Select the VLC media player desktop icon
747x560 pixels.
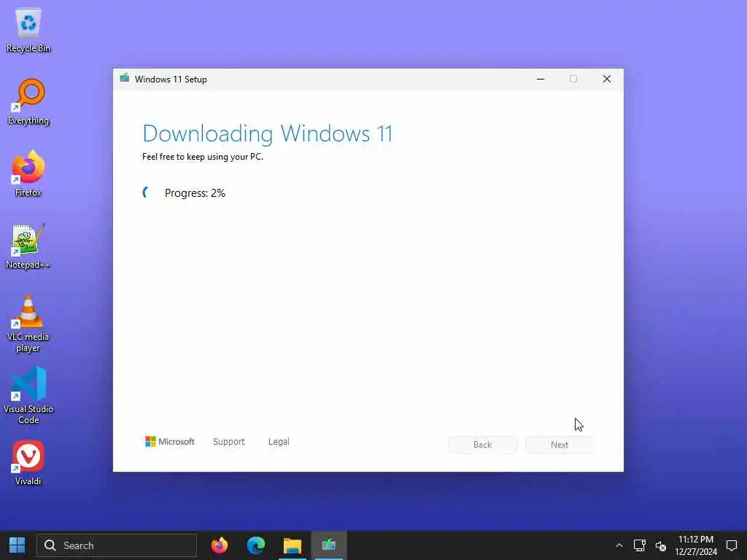point(28,323)
